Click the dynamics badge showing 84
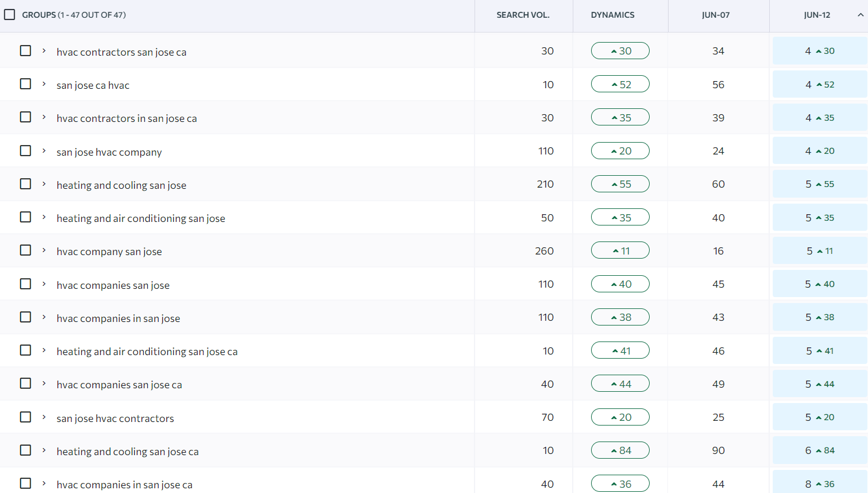868x493 pixels. (620, 450)
